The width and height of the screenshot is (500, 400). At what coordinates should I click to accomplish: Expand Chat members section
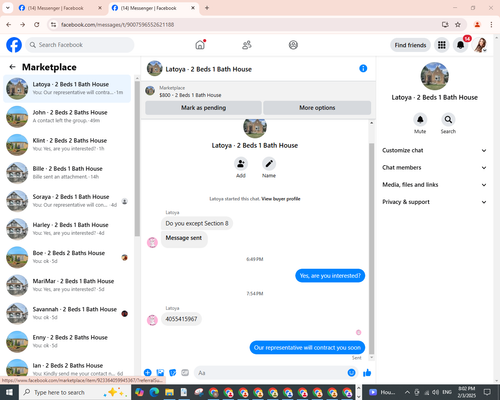tap(434, 167)
